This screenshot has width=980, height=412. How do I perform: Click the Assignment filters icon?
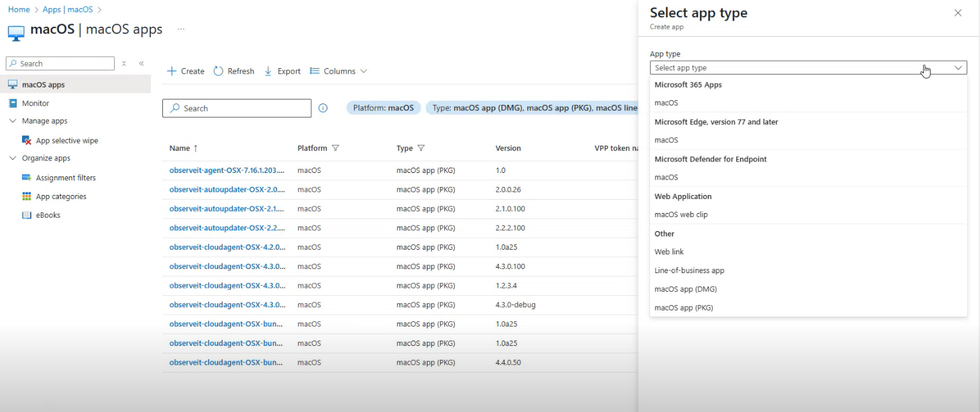(x=27, y=178)
